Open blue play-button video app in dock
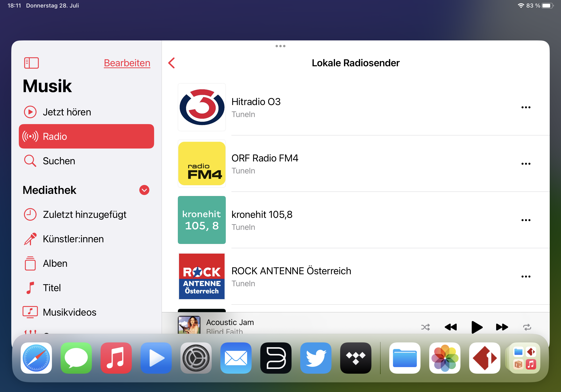The width and height of the screenshot is (561, 392). pyautogui.click(x=156, y=358)
